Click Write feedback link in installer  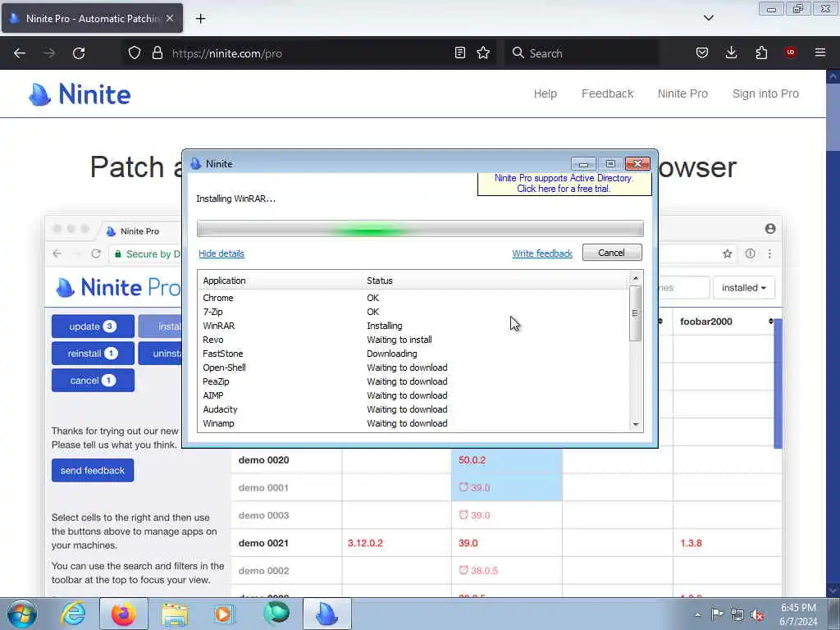(x=542, y=253)
